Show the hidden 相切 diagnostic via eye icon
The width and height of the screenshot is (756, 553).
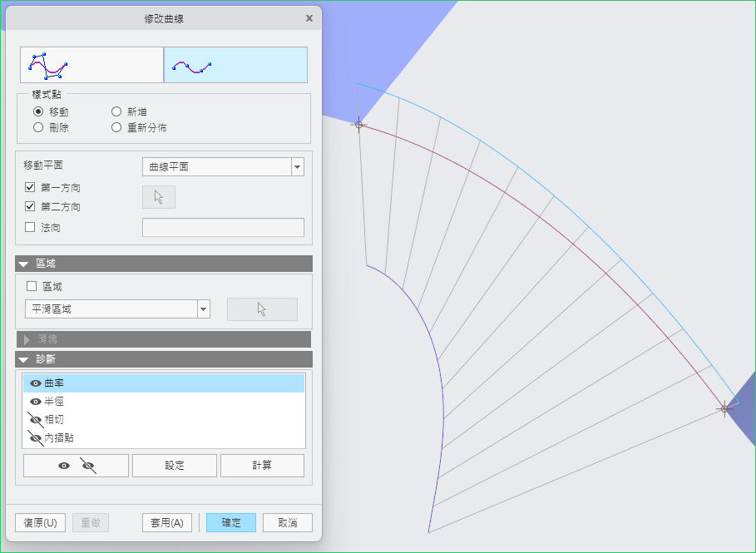pyautogui.click(x=36, y=420)
